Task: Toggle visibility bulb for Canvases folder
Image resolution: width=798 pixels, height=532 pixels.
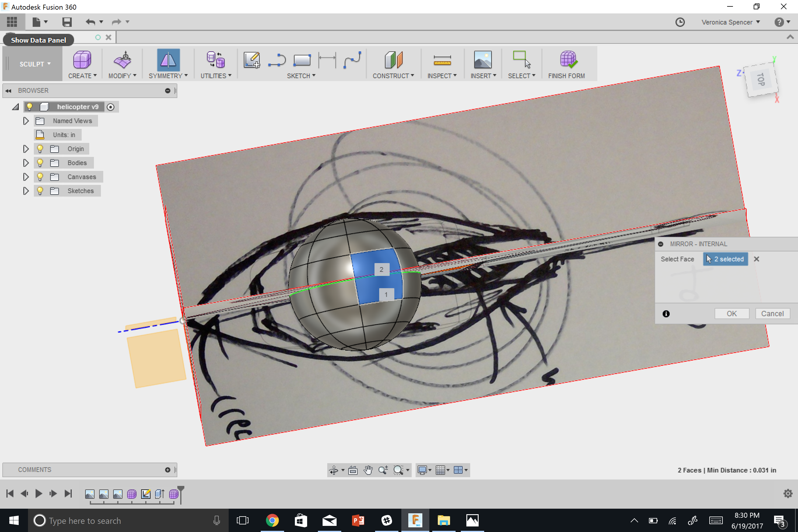Action: [x=40, y=177]
